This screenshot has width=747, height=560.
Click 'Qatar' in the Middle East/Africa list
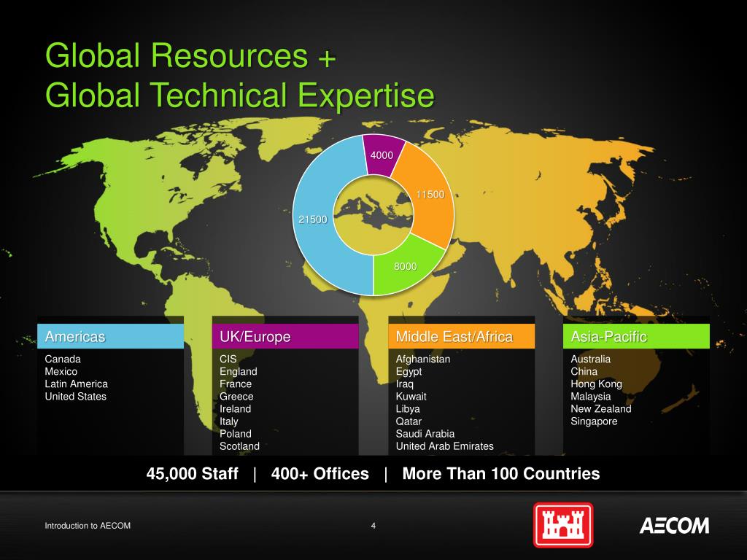(409, 421)
